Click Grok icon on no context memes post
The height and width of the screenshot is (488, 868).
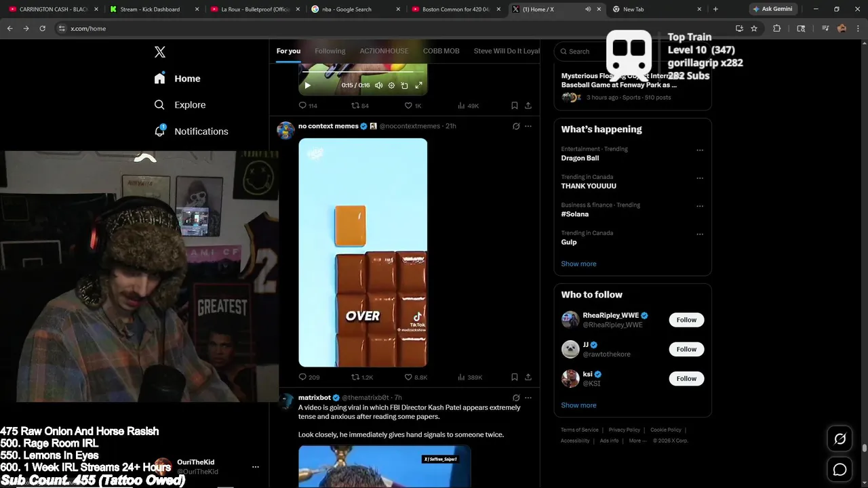516,126
